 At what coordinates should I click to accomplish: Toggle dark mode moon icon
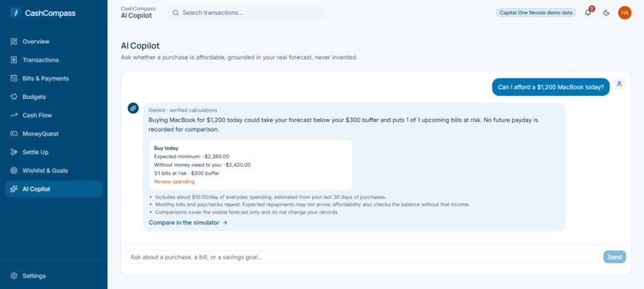coord(606,13)
